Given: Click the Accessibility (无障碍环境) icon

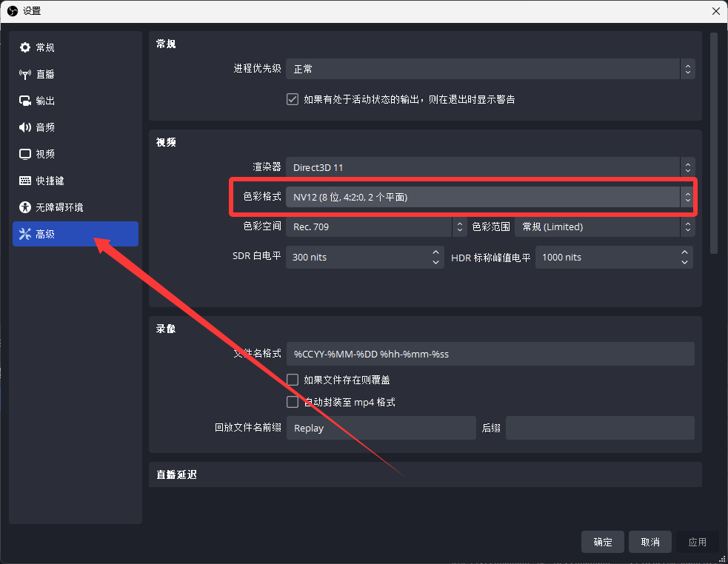Looking at the screenshot, I should (x=25, y=207).
